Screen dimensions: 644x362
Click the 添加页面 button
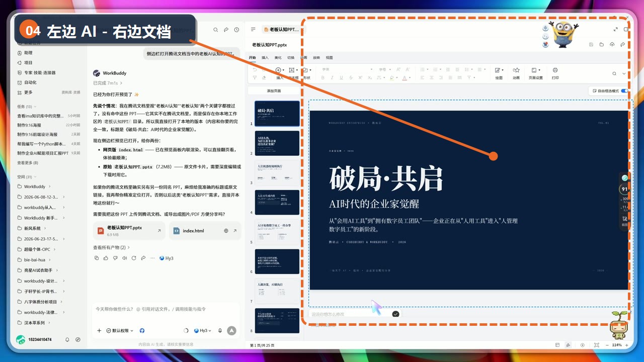274,91
